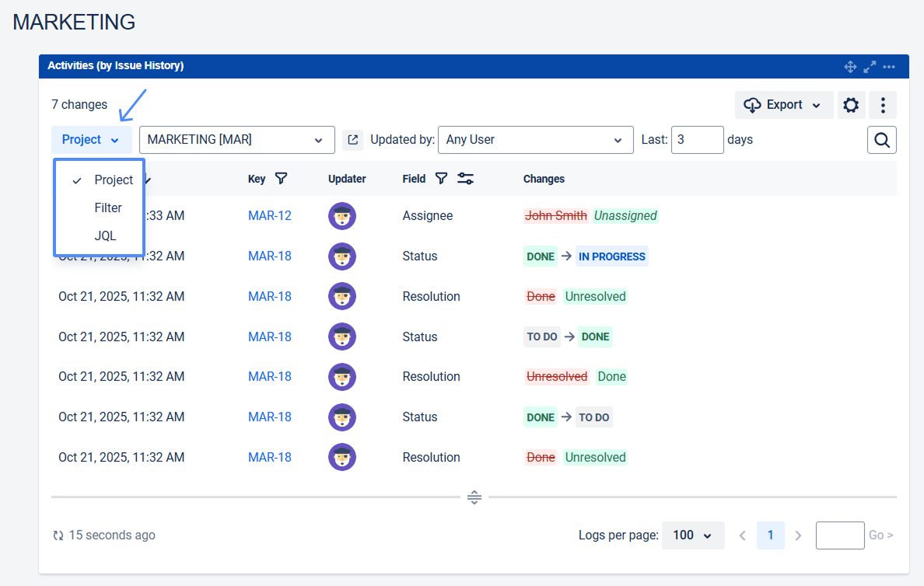Click the move gadget crosshair icon
Image resolution: width=924 pixels, height=586 pixels.
pyautogui.click(x=850, y=67)
